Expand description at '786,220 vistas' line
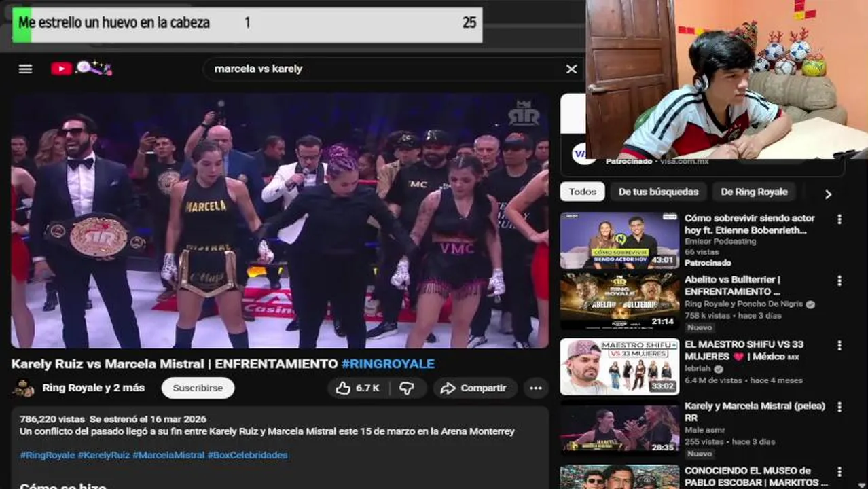This screenshot has width=868, height=489. [113, 419]
